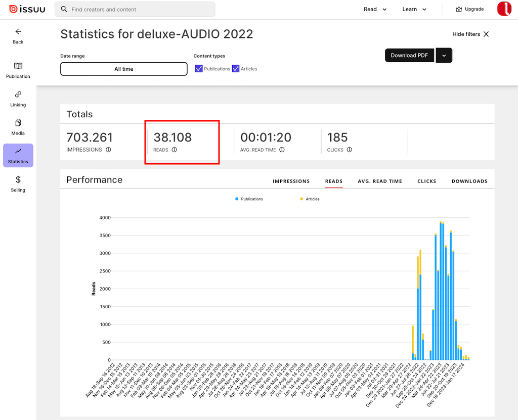Image resolution: width=518 pixels, height=420 pixels.
Task: Open the Selling section in sidebar
Action: coord(18,184)
